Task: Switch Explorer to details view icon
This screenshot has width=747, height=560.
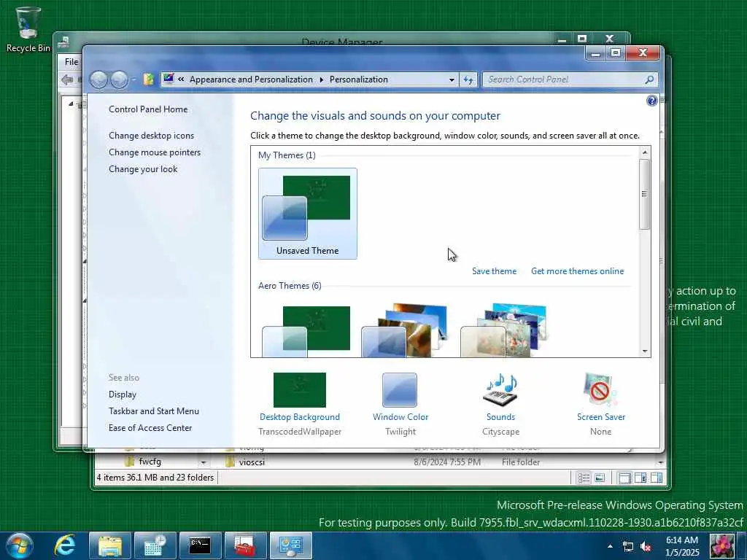Action: (584, 478)
